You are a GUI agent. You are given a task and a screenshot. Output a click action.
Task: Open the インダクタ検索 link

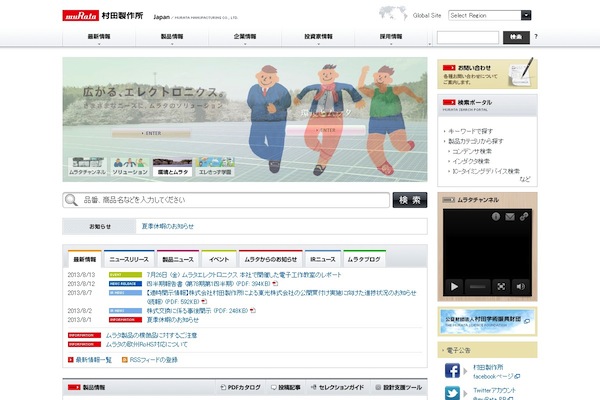[471, 161]
